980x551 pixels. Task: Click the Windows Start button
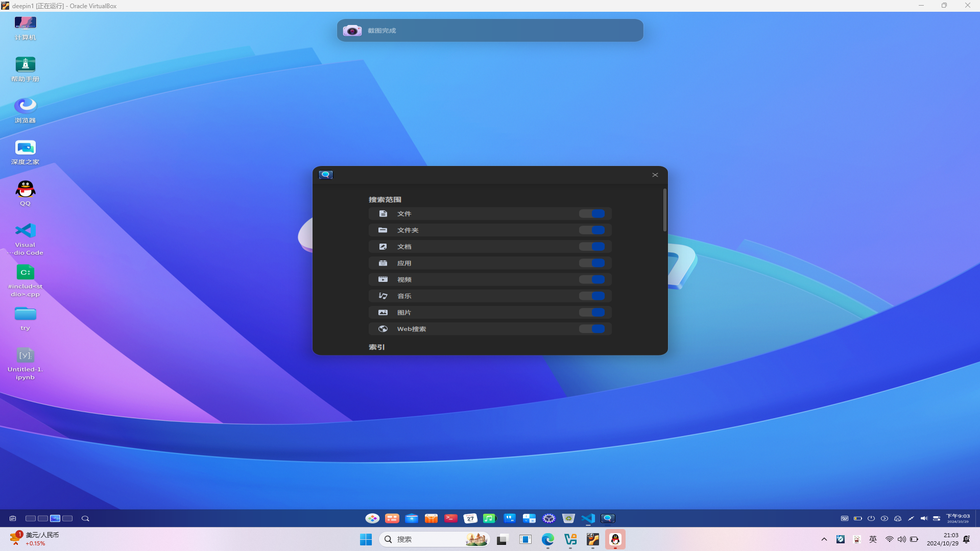click(x=366, y=539)
